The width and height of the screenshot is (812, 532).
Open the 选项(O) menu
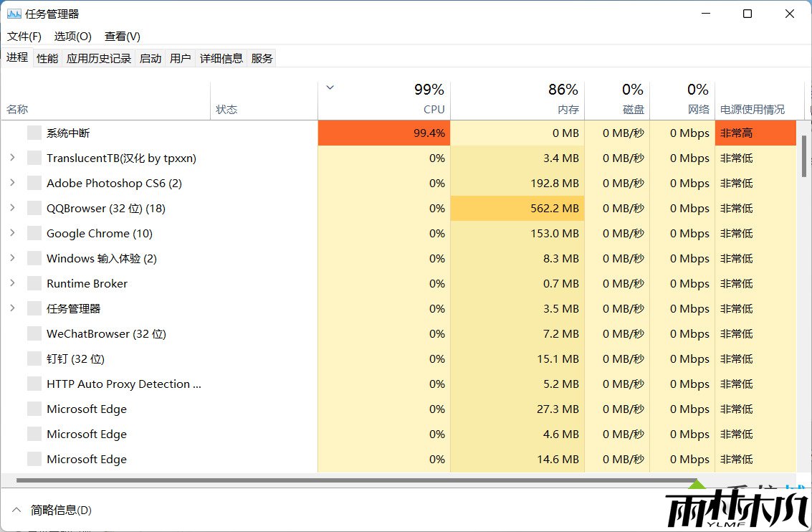click(73, 37)
